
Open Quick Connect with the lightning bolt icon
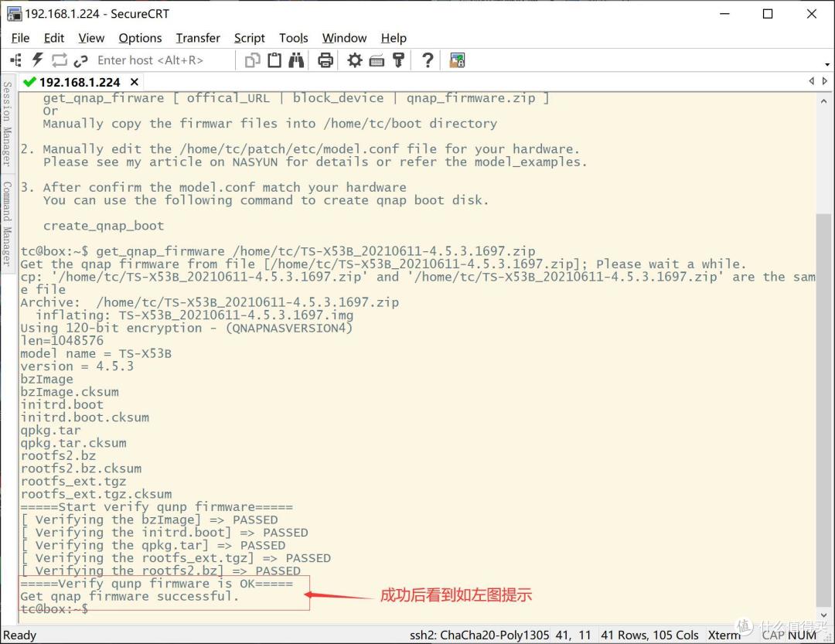tap(36, 60)
